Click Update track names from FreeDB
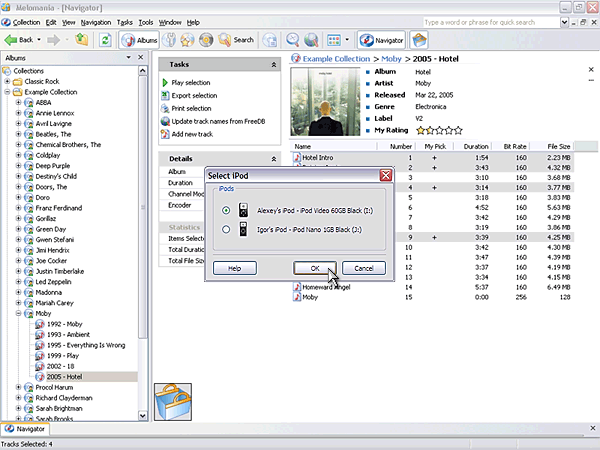Viewport: 600px width, 450px height. 218,121
